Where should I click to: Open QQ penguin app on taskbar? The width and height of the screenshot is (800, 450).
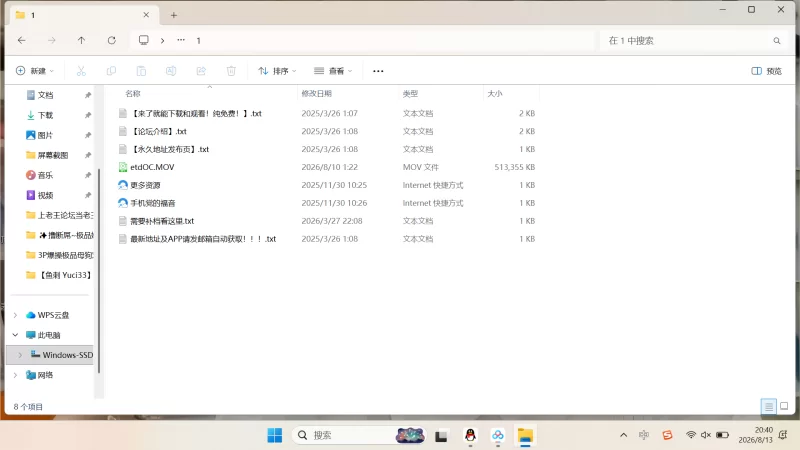coord(470,435)
